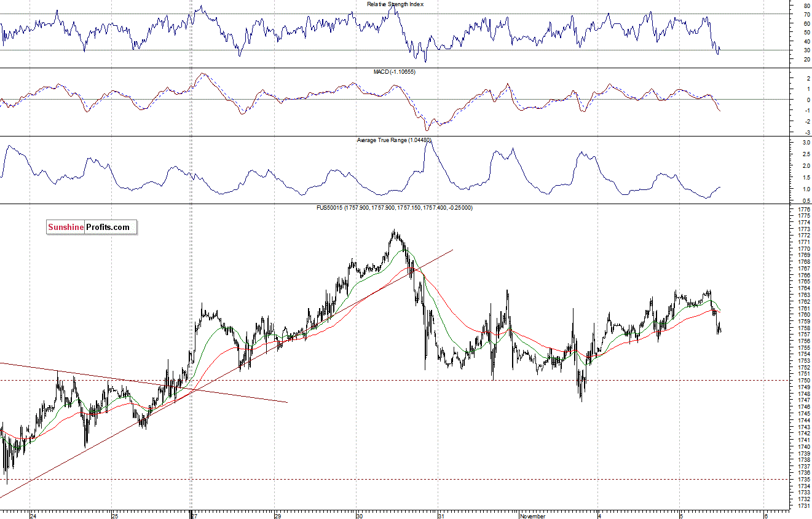Select the MACD (-1.10655) panel title

(395, 72)
